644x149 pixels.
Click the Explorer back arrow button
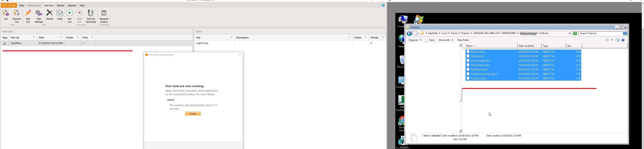409,34
